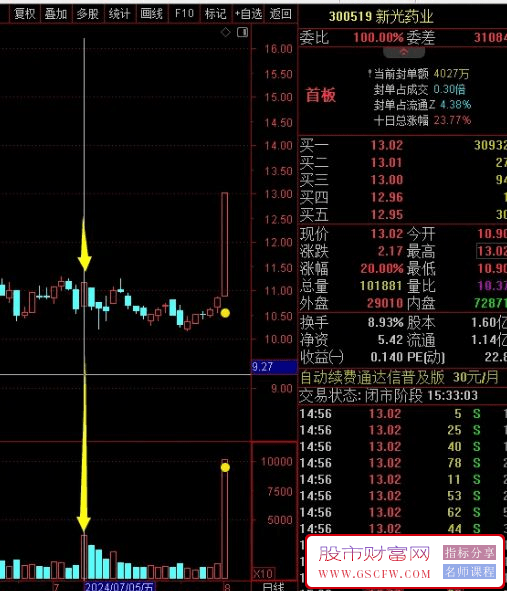
Task: Open the 叠加 overlay option
Action: point(56,14)
